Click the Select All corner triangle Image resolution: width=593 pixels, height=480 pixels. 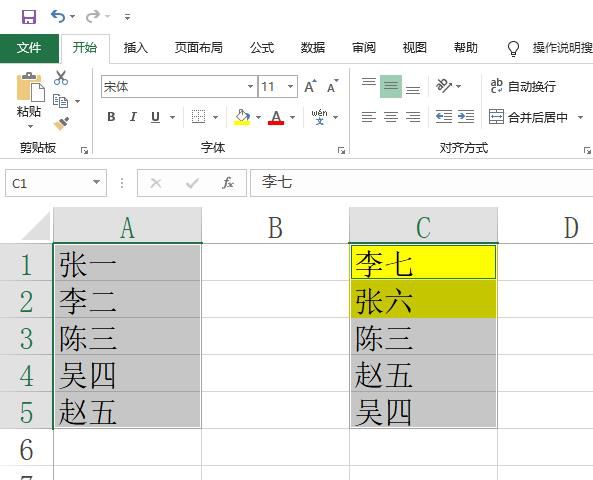(35, 225)
